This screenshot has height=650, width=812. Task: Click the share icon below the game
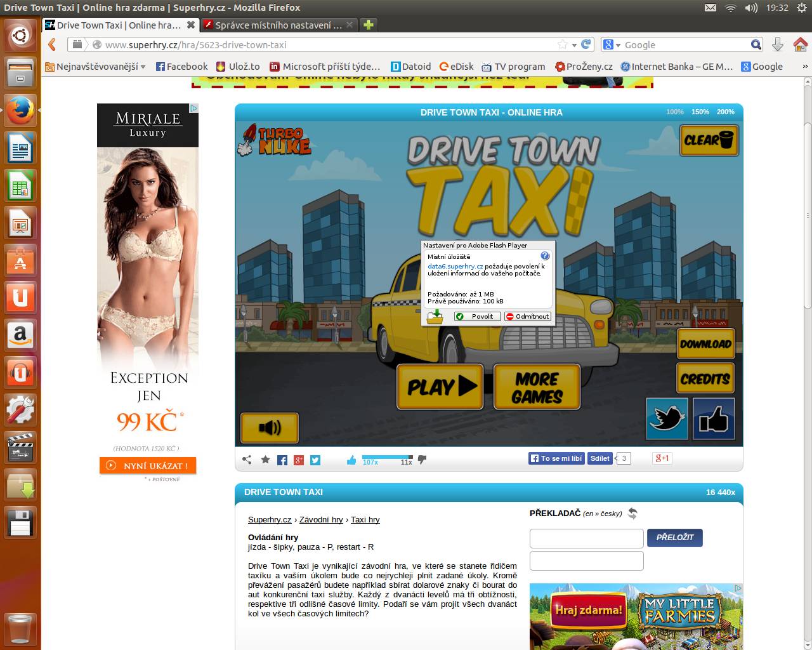247,460
